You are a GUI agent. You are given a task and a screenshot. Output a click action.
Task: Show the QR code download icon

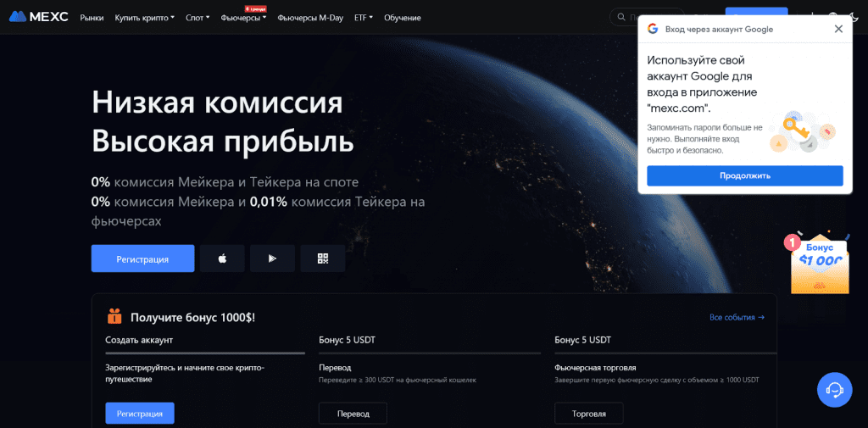(x=323, y=258)
